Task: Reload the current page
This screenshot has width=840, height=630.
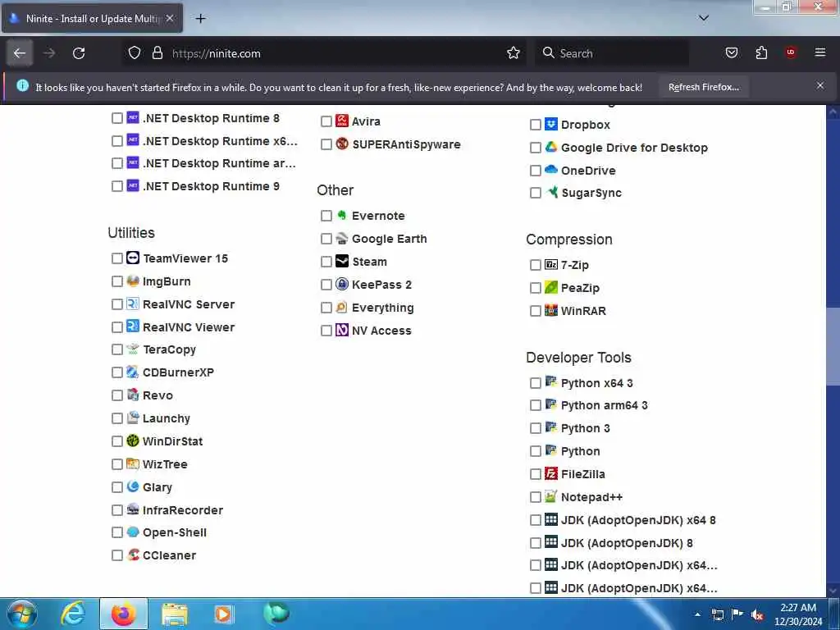Action: tap(79, 53)
